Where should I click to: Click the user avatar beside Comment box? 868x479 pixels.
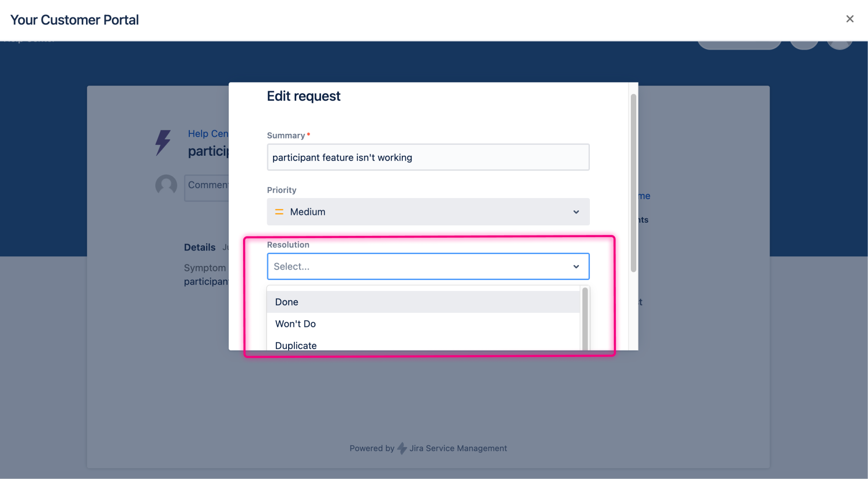(x=166, y=185)
